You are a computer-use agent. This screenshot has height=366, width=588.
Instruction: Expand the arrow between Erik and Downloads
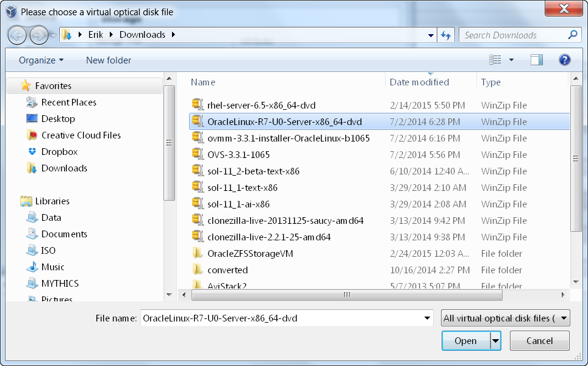(x=111, y=35)
